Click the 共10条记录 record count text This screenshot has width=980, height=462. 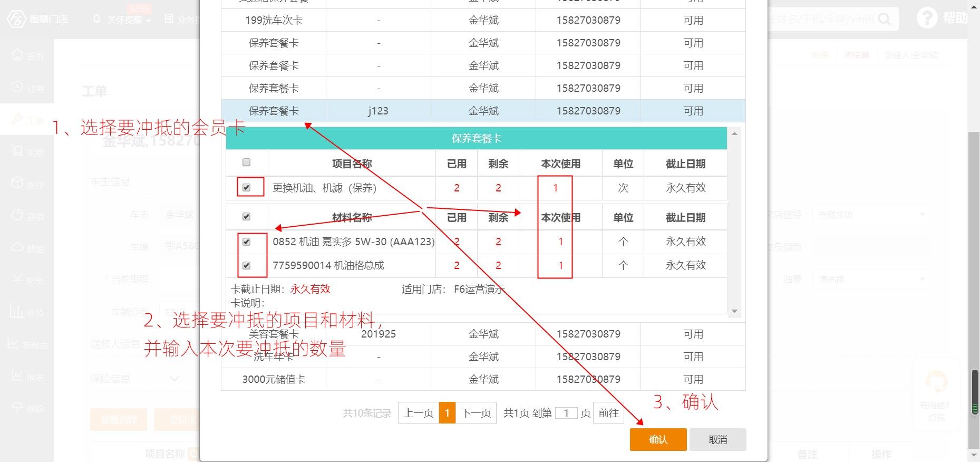[367, 413]
